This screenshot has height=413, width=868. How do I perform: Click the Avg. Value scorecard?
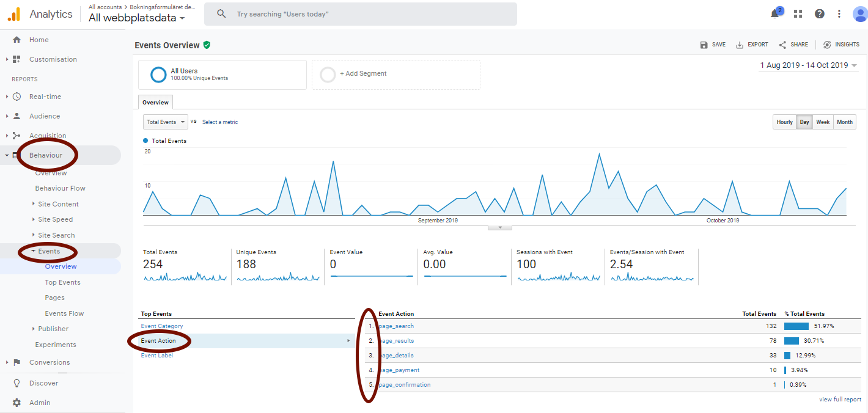pos(465,266)
